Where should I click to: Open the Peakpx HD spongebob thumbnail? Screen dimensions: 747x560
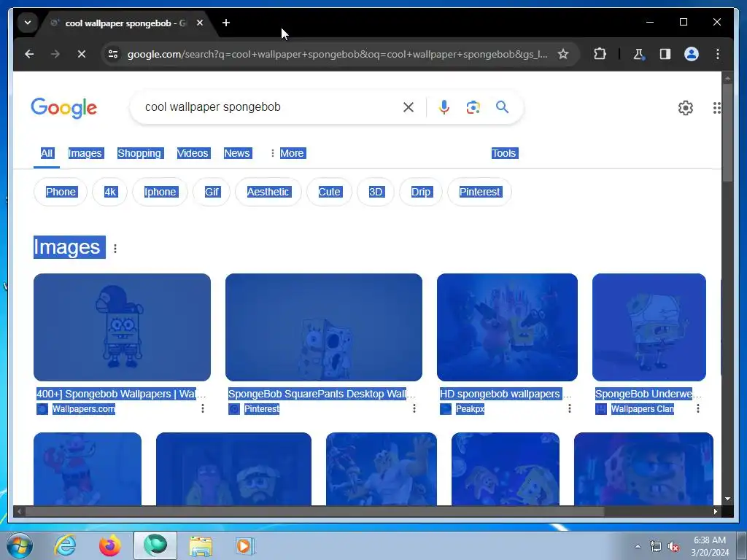(x=507, y=327)
